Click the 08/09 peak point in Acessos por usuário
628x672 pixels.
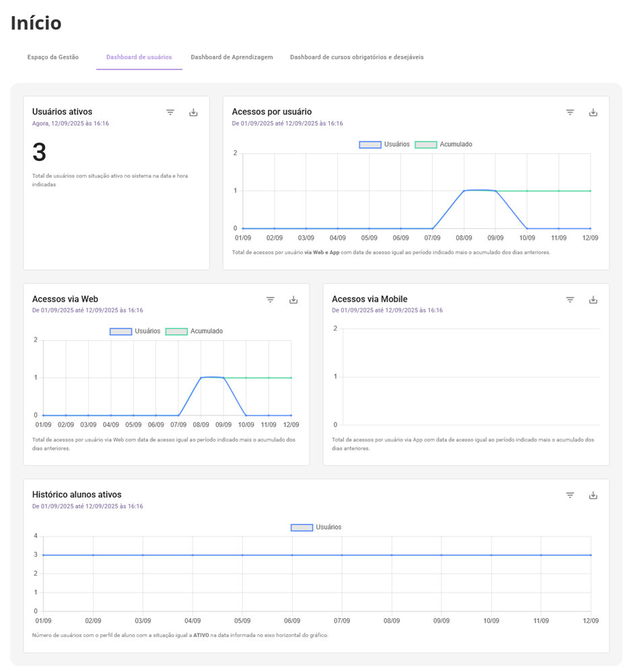464,191
